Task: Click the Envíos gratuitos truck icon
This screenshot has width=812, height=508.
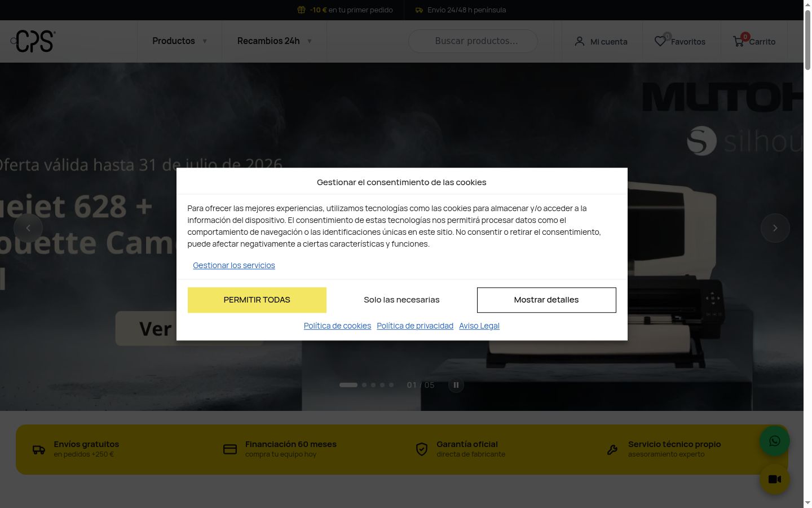Action: click(39, 449)
